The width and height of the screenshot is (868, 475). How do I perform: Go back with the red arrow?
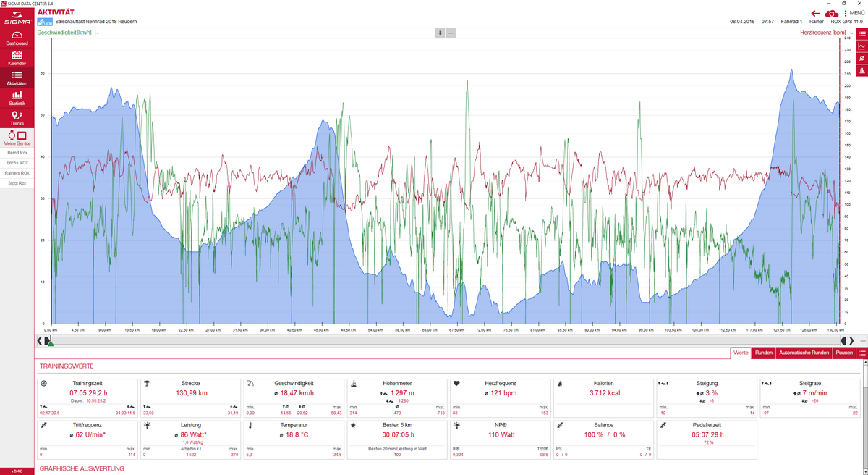(815, 13)
